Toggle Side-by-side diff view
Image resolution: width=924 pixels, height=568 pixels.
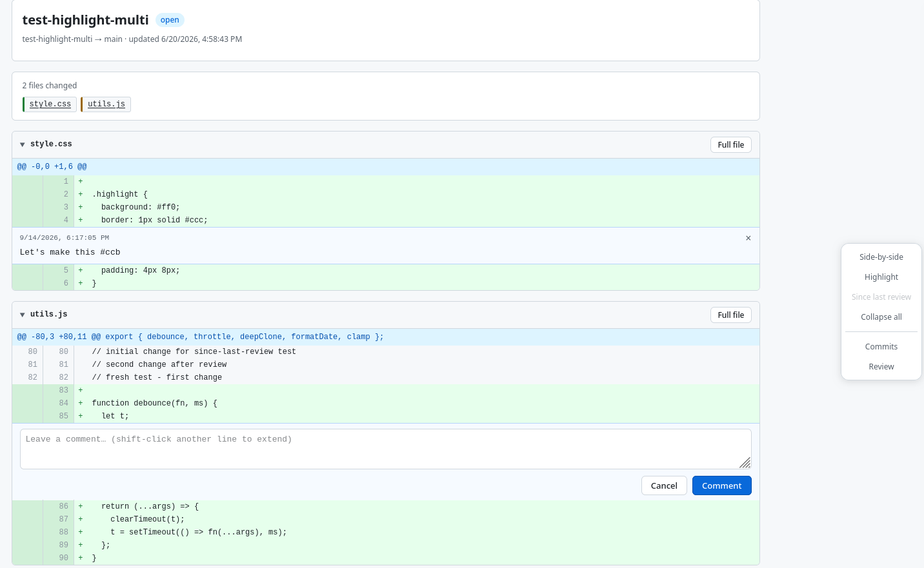pyautogui.click(x=881, y=257)
